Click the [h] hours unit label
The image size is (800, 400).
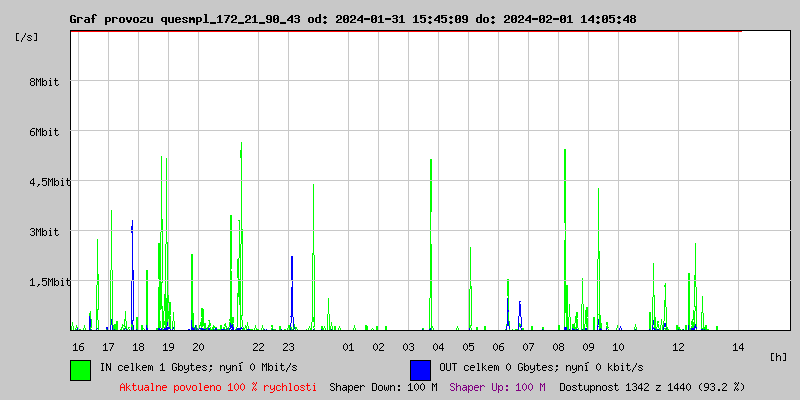(x=778, y=356)
